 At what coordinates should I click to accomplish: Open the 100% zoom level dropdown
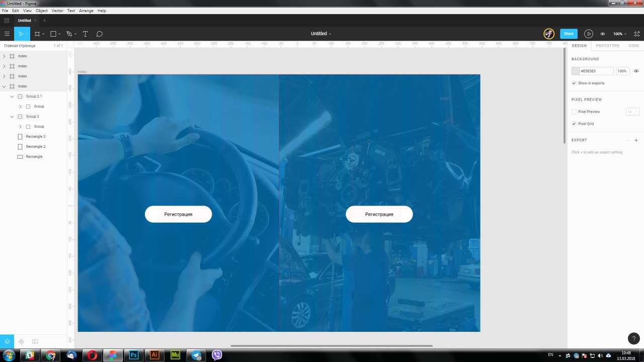point(620,34)
